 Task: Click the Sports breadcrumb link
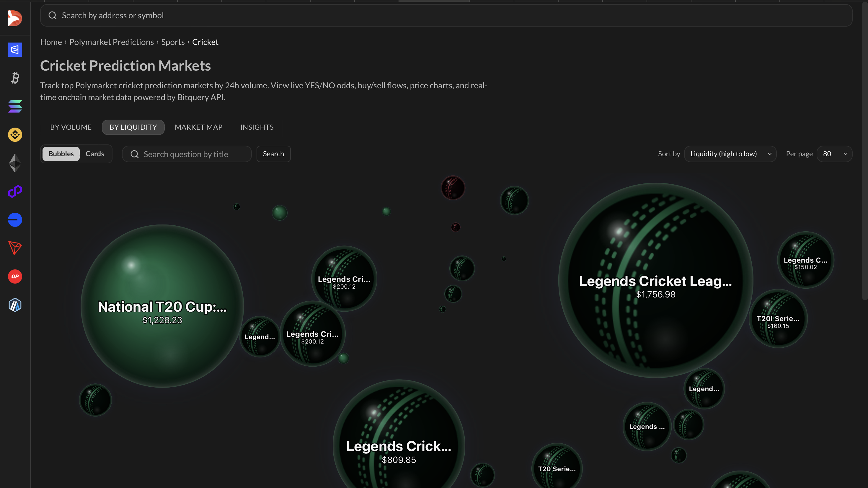173,42
